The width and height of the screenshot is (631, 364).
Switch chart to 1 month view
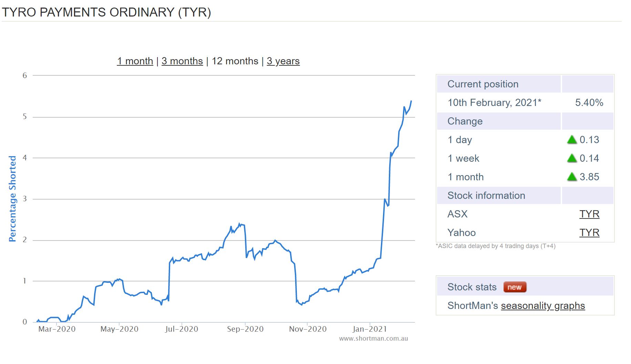(135, 61)
